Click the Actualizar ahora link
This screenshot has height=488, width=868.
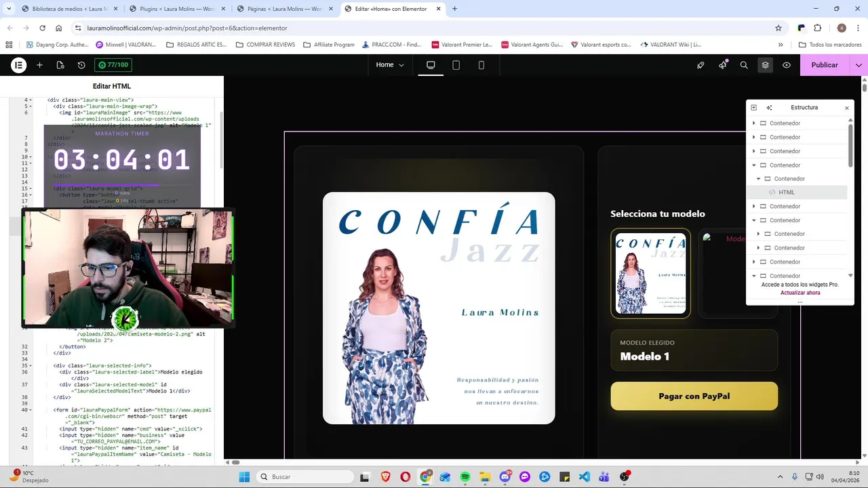800,293
